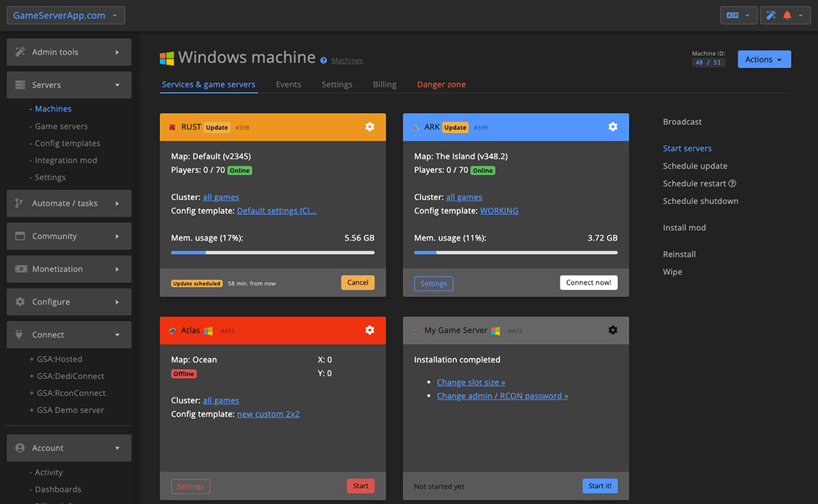Image resolution: width=818 pixels, height=504 pixels.
Task: Collapse the Connect section arrow
Action: 117,335
